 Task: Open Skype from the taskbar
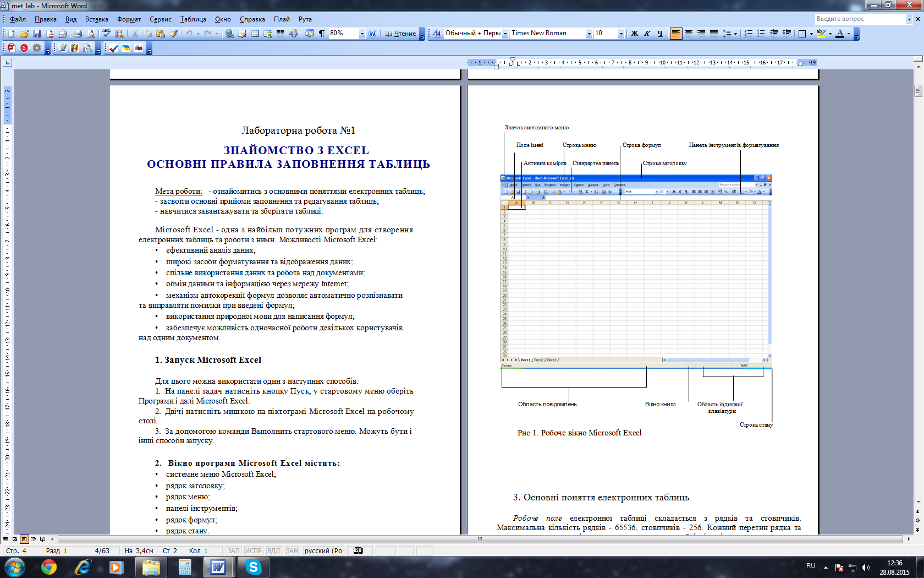[x=253, y=567]
